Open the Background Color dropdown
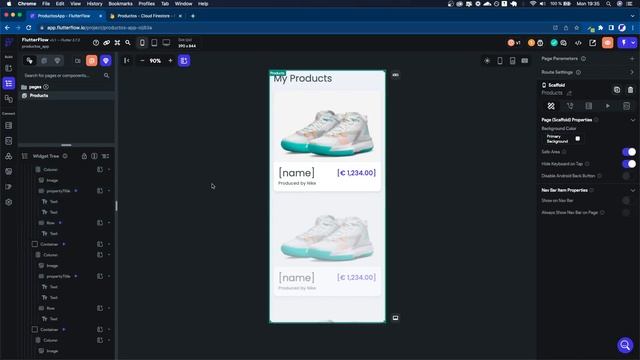 click(x=564, y=139)
